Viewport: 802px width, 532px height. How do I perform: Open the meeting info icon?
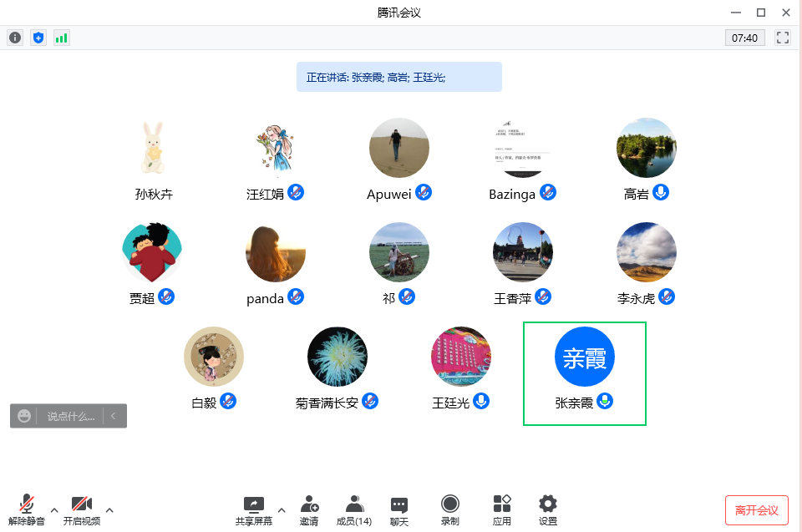click(x=15, y=38)
